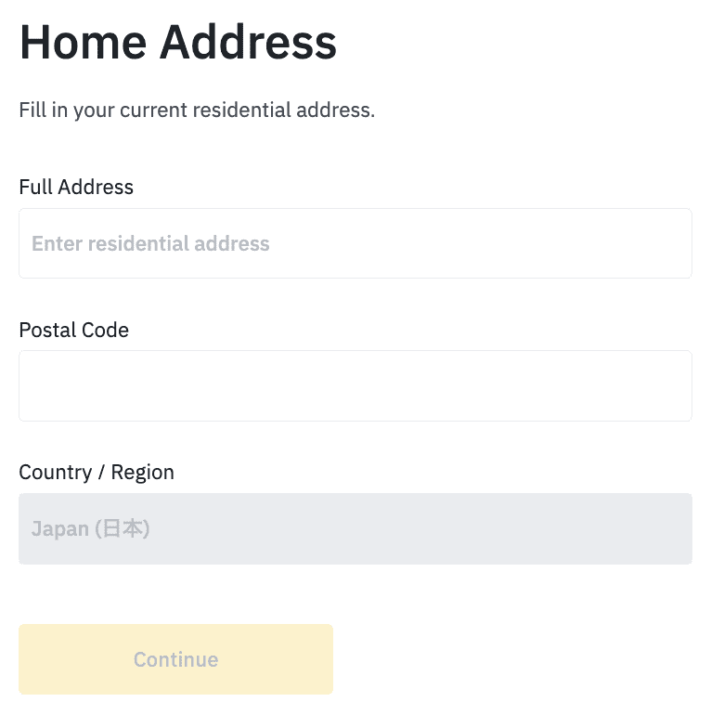Open the Country / Region selector

coord(355,528)
